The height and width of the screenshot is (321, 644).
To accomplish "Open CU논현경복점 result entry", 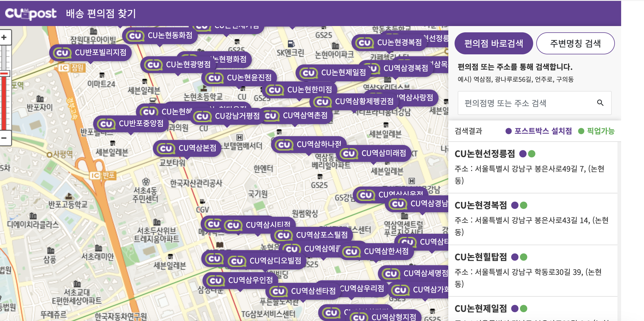I will pos(481,205).
